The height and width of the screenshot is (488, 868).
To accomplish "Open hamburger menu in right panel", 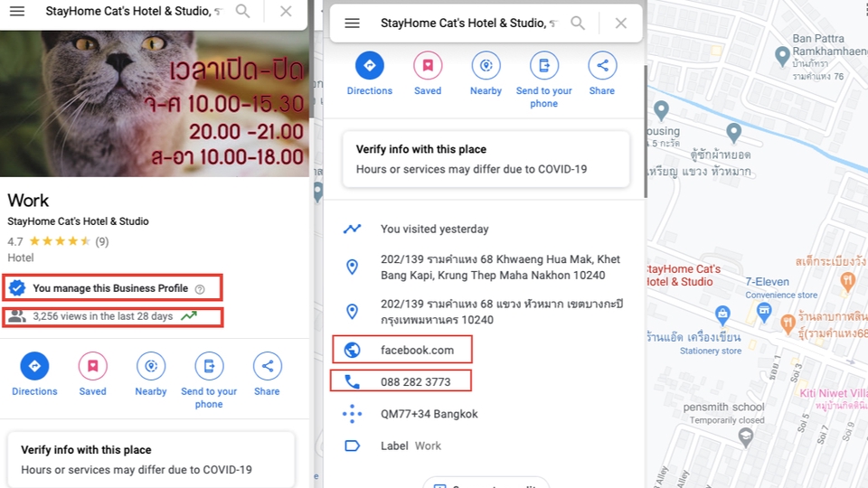I will (352, 23).
